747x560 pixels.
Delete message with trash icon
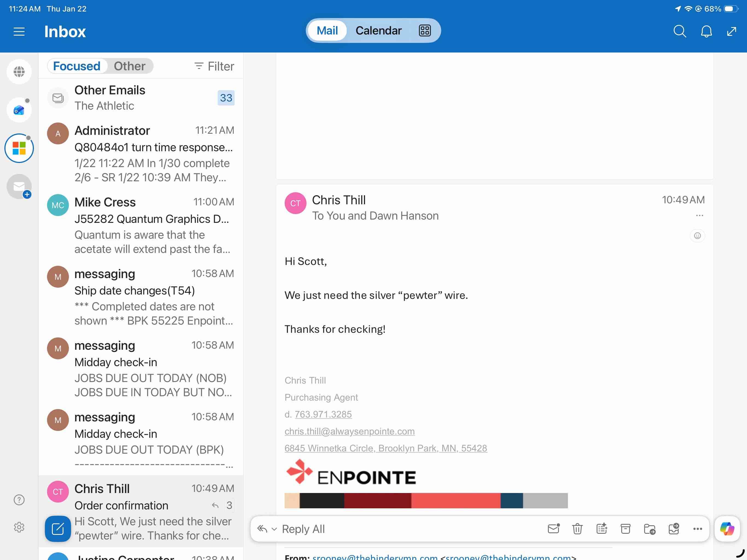(x=577, y=529)
